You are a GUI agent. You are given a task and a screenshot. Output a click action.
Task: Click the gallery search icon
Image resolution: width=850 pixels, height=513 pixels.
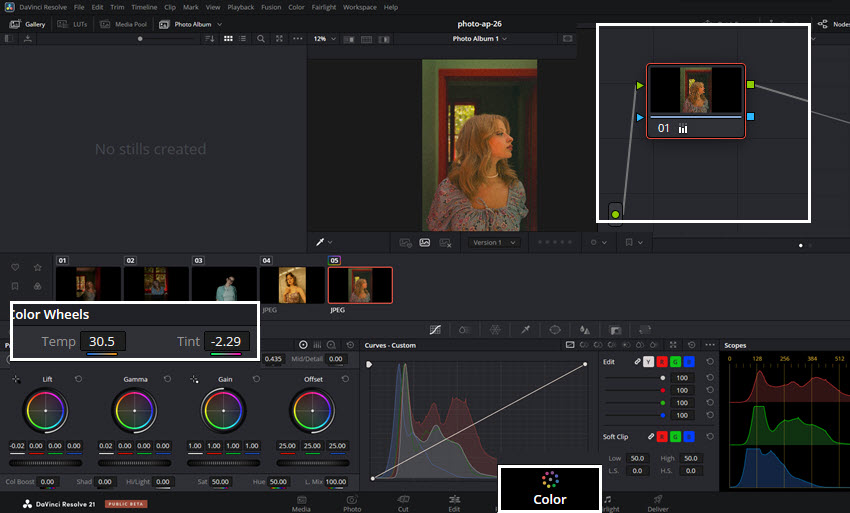(261, 39)
